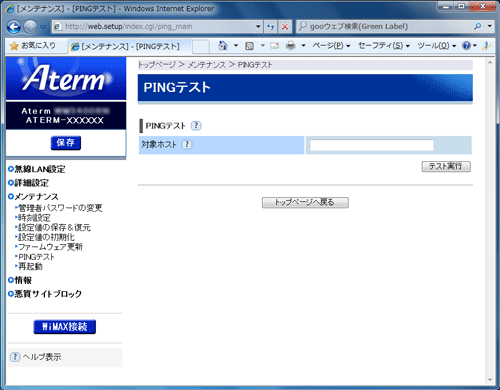Open the search provider dropdown arrow
Image resolution: width=500 pixels, height=390 pixels.
pos(489,26)
